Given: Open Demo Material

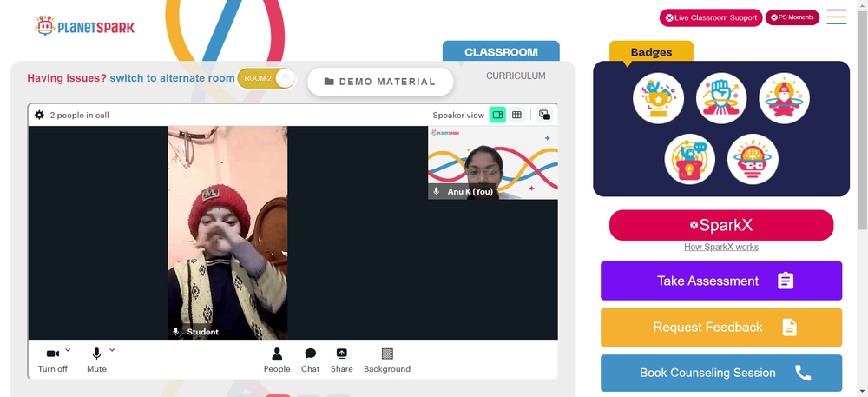Looking at the screenshot, I should [380, 82].
